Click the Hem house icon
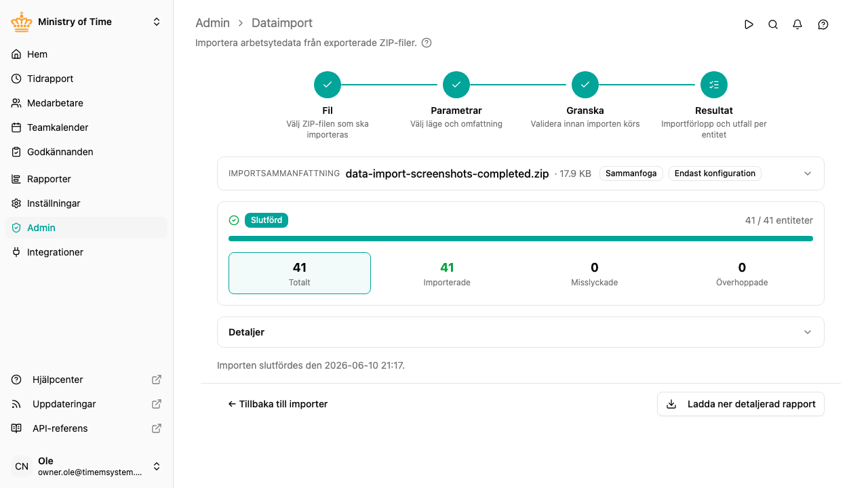This screenshot has width=868, height=488. tap(16, 54)
